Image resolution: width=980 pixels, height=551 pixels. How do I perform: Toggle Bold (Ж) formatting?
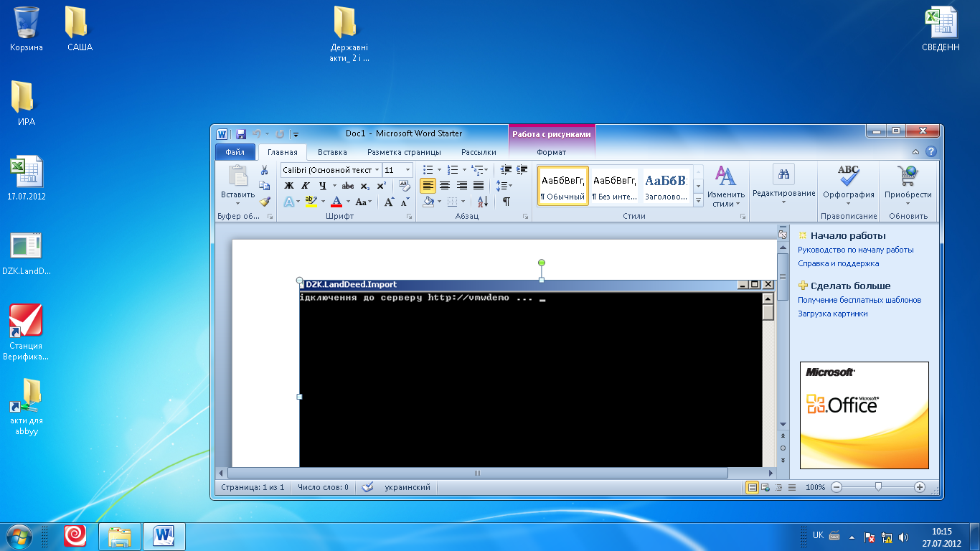coord(289,186)
